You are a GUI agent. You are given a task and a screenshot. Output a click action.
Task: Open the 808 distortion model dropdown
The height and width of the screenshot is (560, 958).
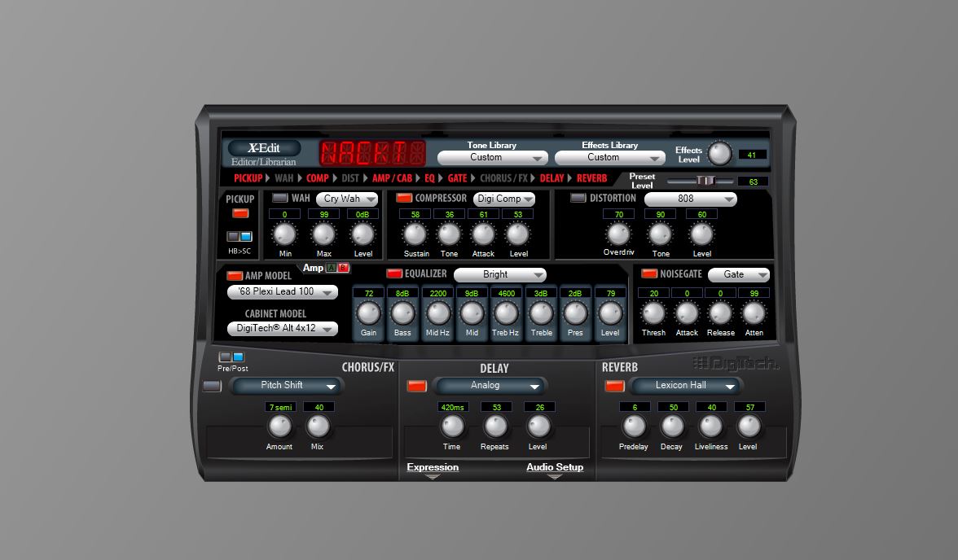tap(691, 199)
